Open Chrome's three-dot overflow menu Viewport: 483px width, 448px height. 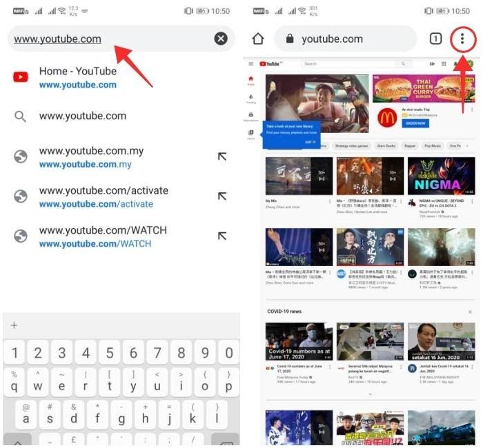[462, 39]
